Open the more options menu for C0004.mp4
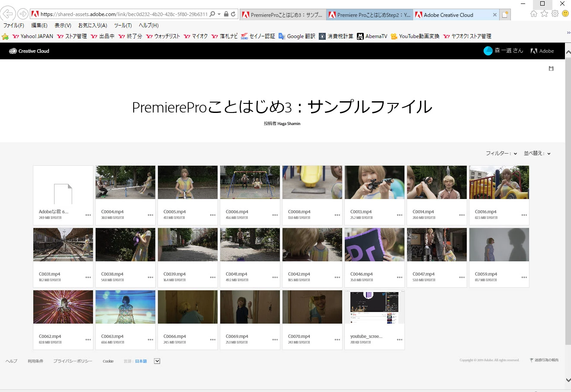This screenshot has height=392, width=571. (151, 215)
